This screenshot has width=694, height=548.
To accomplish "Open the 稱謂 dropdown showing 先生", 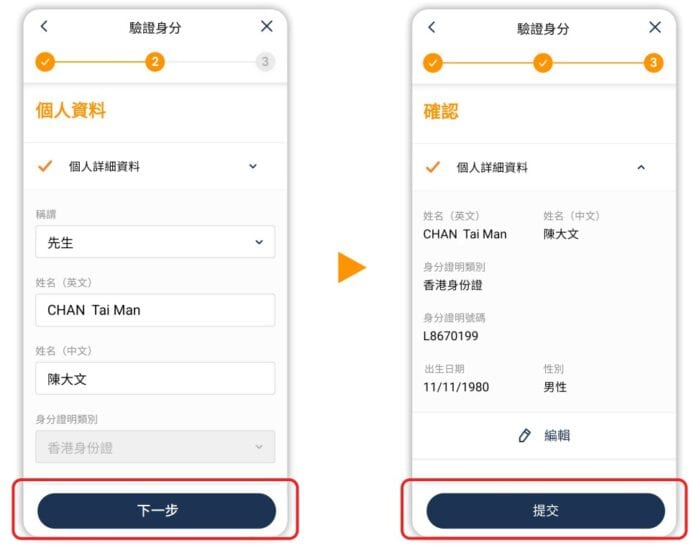I will pos(155,242).
